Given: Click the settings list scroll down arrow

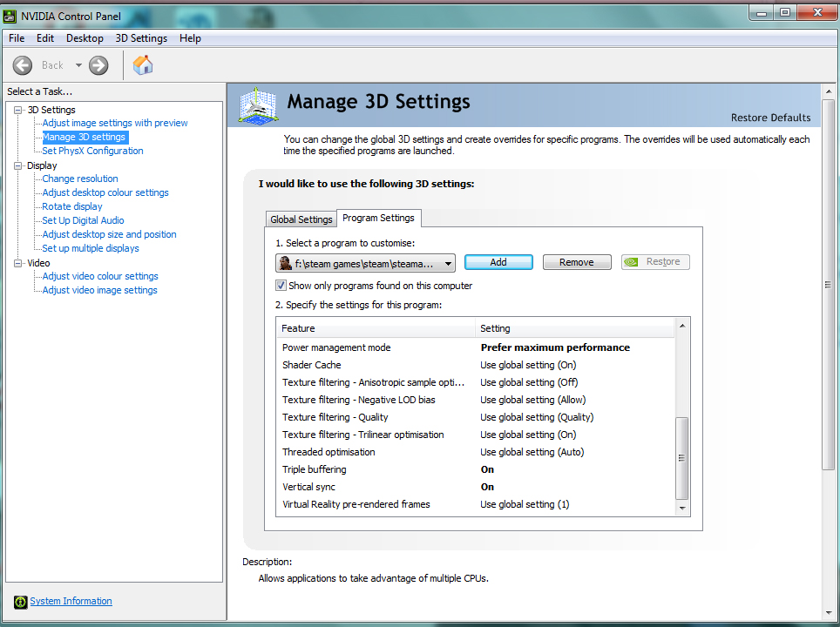Looking at the screenshot, I should click(x=682, y=509).
